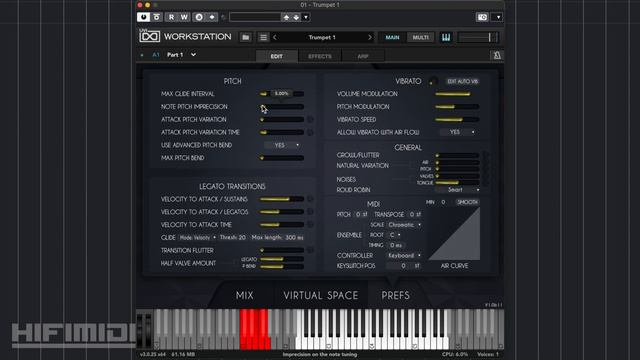The height and width of the screenshot is (360, 640).
Task: Click knob beside Transition Flutter slider
Action: tap(310, 250)
